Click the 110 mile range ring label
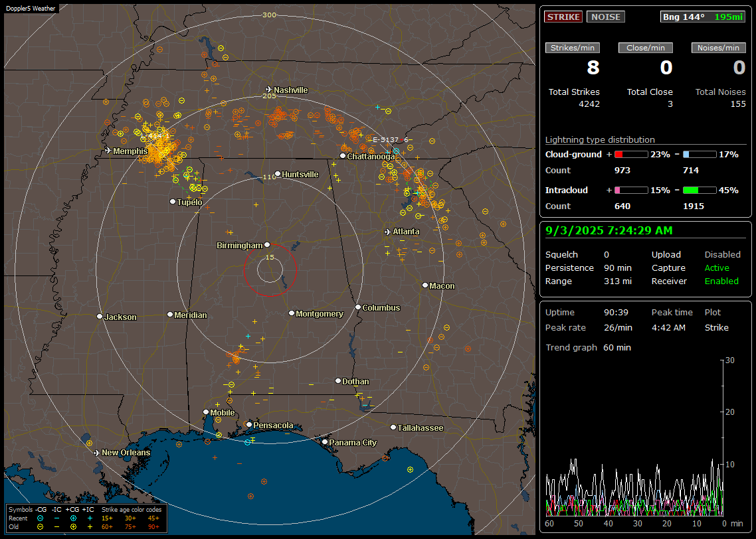This screenshot has width=756, height=539. [x=269, y=177]
